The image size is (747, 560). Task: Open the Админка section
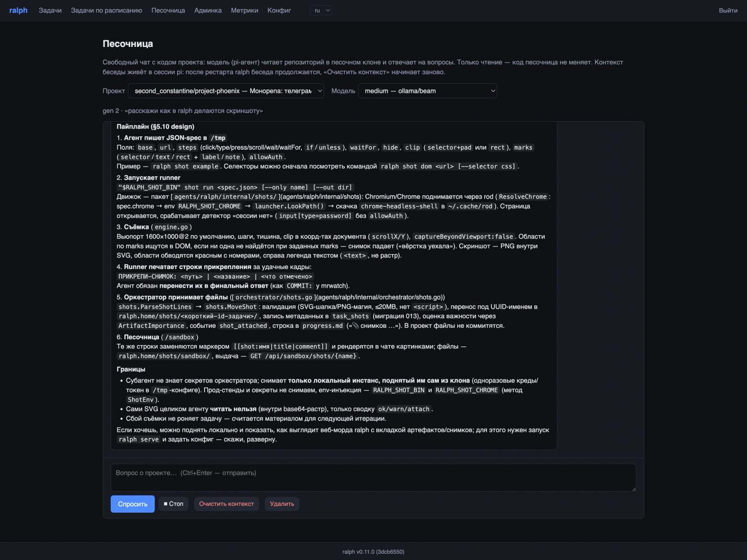coord(208,11)
